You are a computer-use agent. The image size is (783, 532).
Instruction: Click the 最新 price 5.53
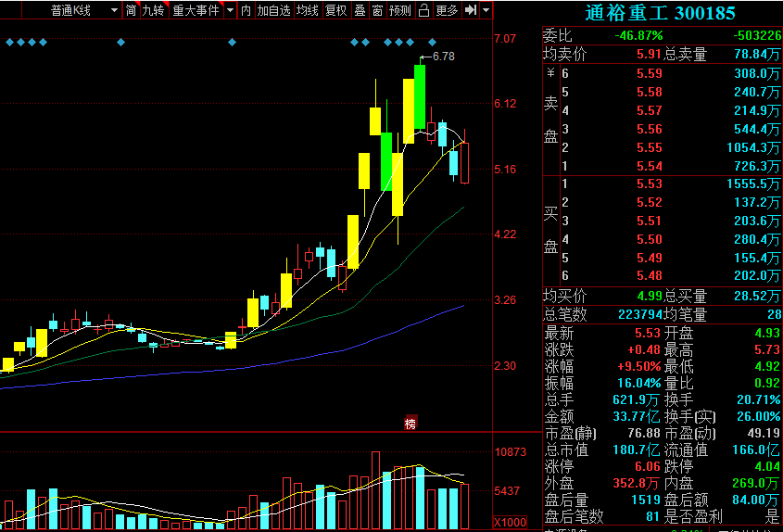pyautogui.click(x=647, y=333)
